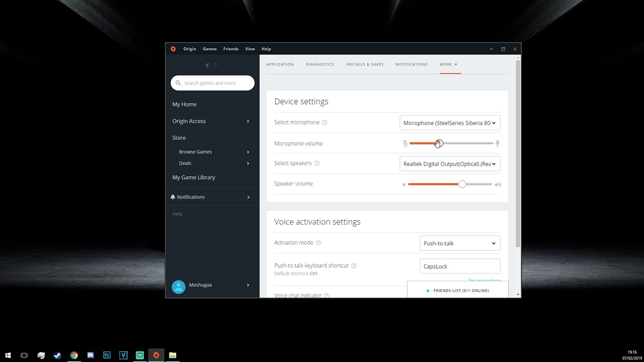Open the Meshugaa account menu arrow

tap(248, 285)
